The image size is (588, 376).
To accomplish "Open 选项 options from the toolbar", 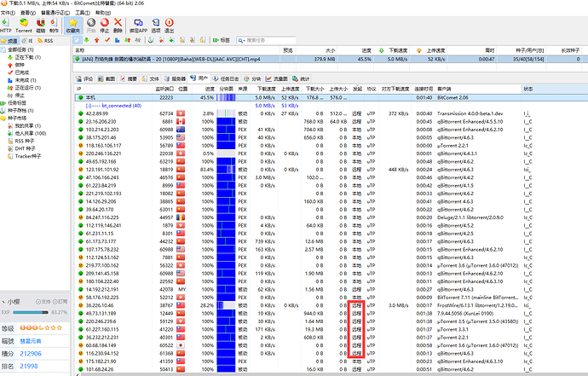I will coord(156,26).
